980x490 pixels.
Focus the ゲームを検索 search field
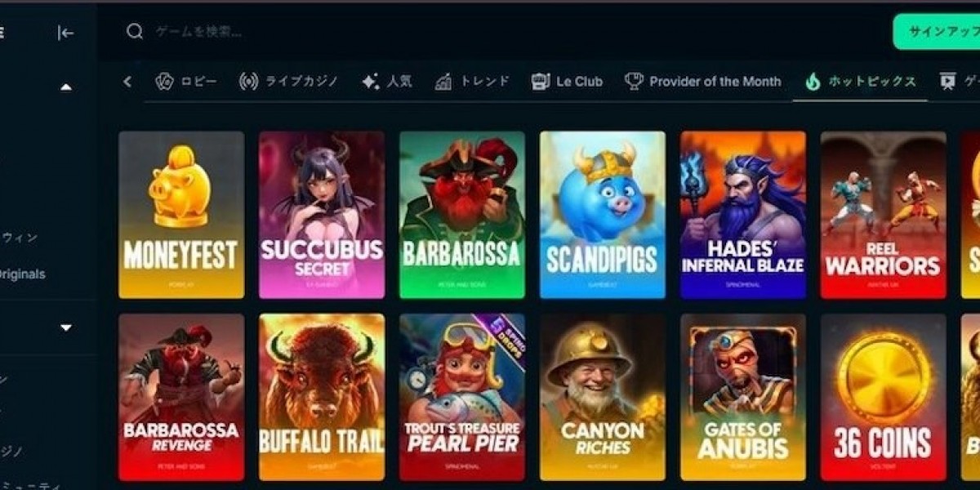click(x=506, y=32)
